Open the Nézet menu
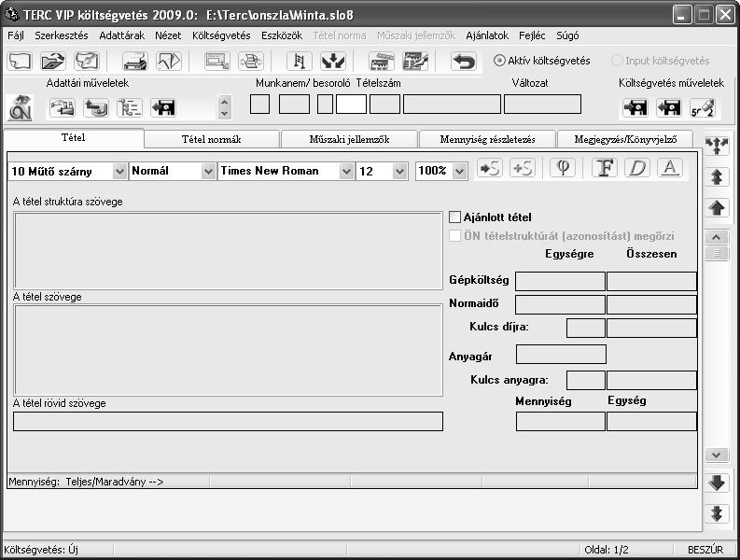 coord(168,35)
